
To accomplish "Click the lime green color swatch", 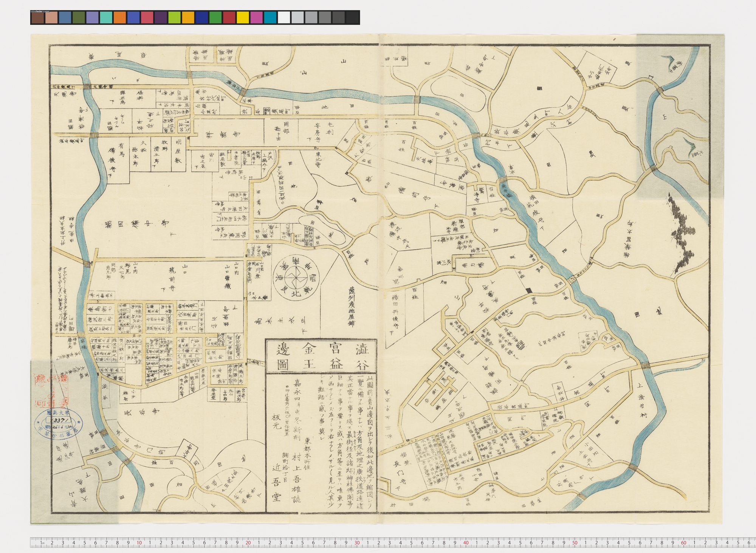I will (x=174, y=18).
